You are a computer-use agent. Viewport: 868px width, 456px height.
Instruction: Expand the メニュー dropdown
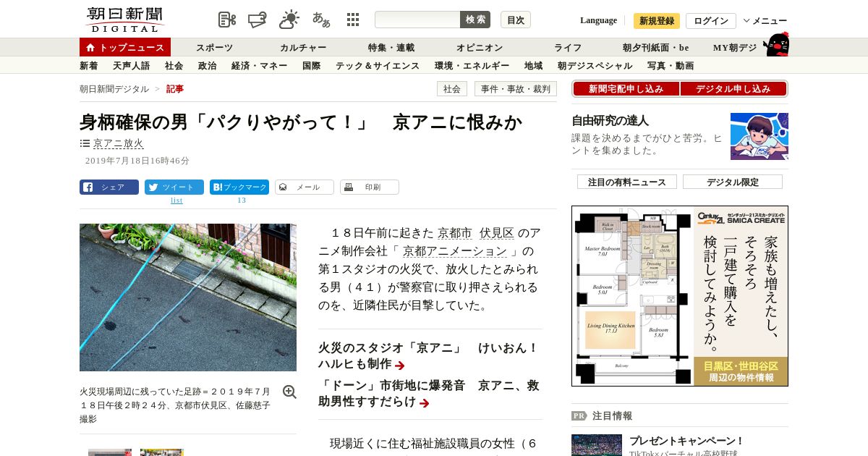tap(765, 20)
